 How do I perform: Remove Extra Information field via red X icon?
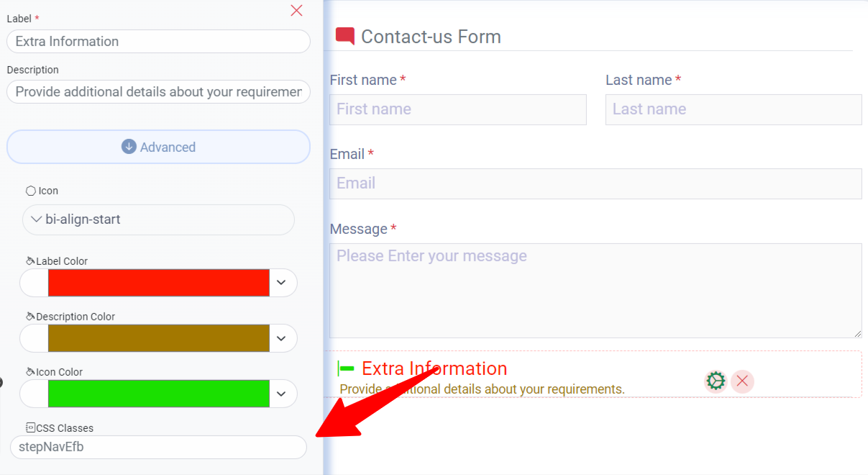tap(742, 381)
